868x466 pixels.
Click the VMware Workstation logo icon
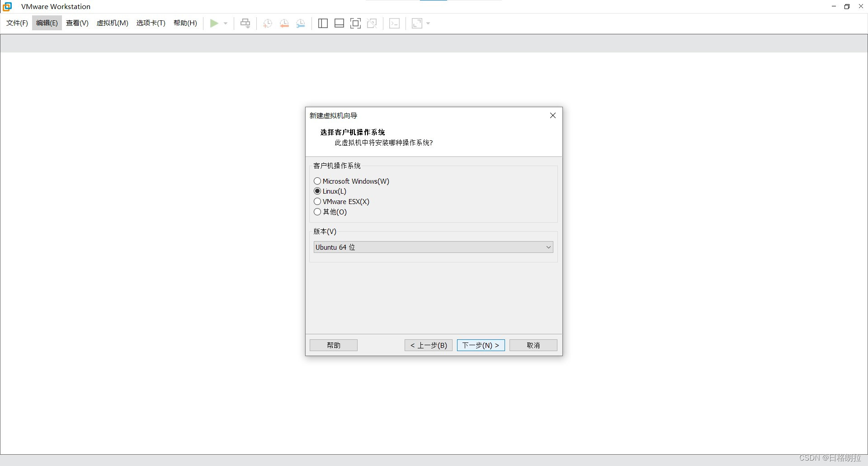pos(7,6)
